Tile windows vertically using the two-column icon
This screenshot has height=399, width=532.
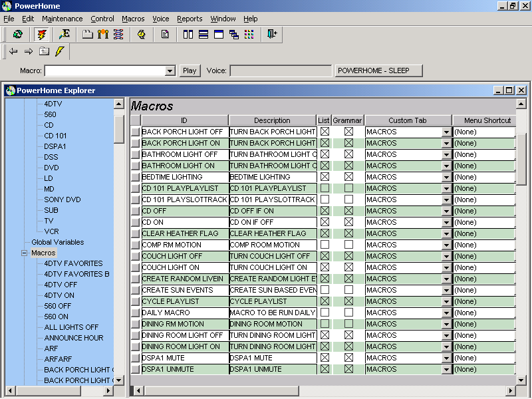[188, 35]
